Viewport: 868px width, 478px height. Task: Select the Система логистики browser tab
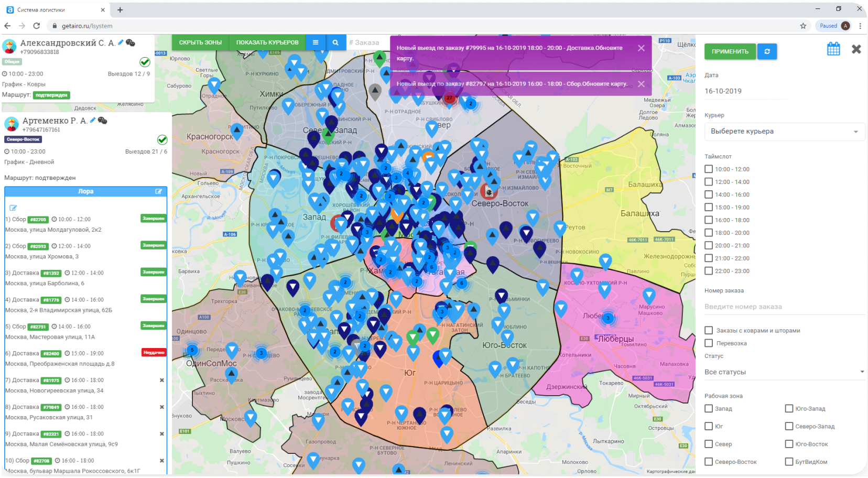coord(55,10)
